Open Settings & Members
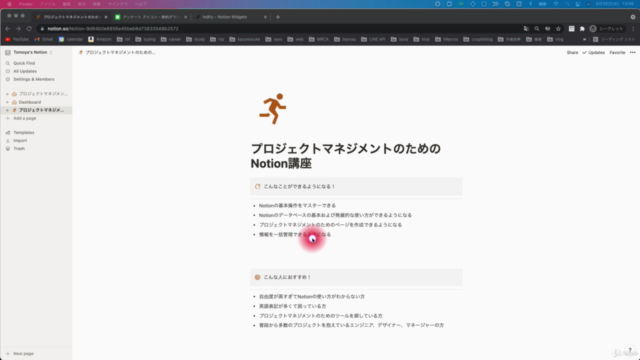This screenshot has height=360, width=640. click(x=33, y=79)
